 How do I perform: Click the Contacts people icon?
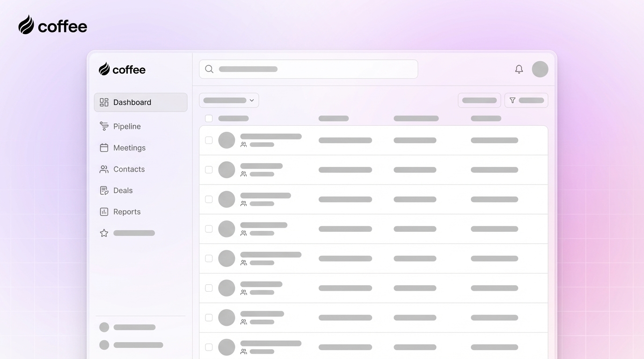104,169
